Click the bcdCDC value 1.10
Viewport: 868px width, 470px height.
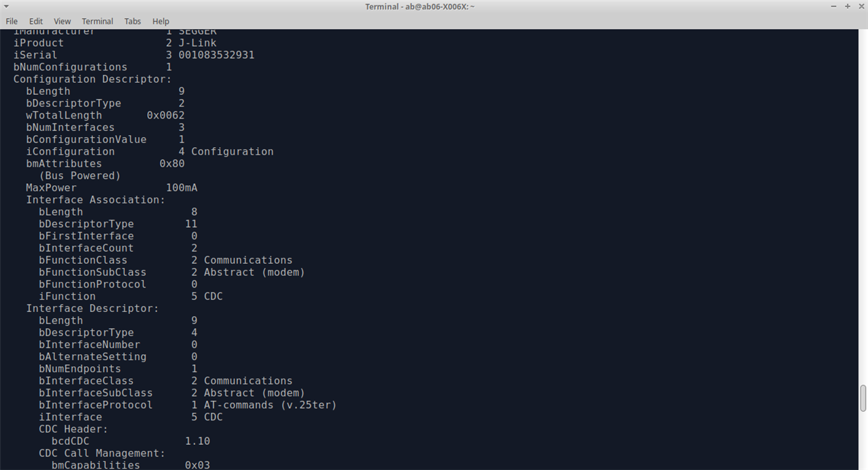[197, 442]
